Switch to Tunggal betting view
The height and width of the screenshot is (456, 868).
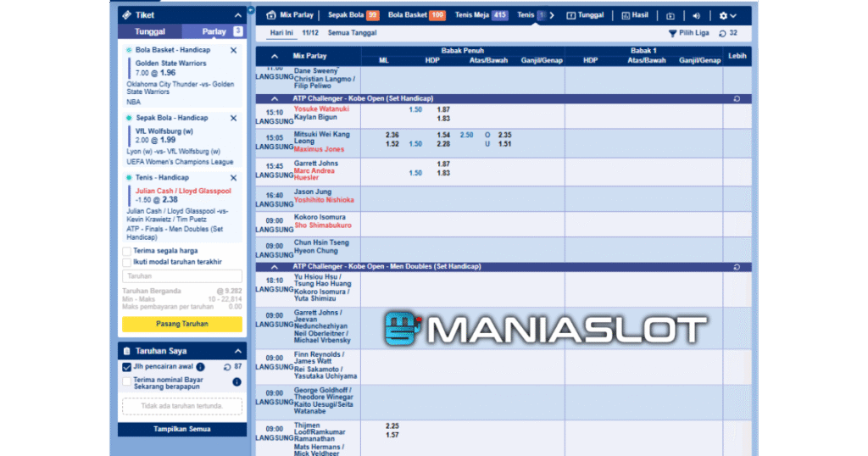pyautogui.click(x=585, y=15)
